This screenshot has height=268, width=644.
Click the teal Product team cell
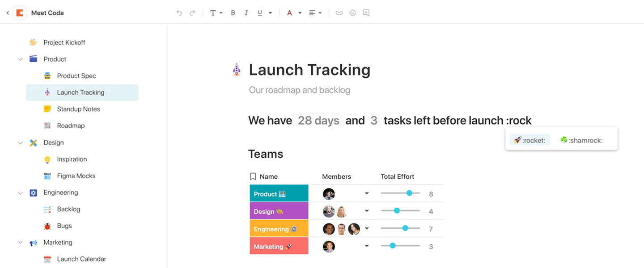pyautogui.click(x=279, y=193)
